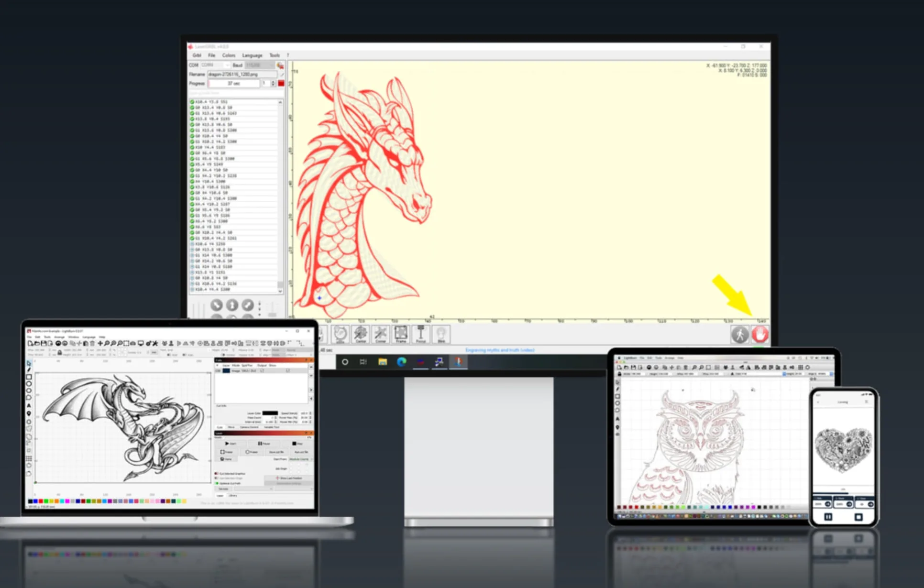Switch to the Move tab in LightBurn
This screenshot has width=924, height=588.
[231, 427]
